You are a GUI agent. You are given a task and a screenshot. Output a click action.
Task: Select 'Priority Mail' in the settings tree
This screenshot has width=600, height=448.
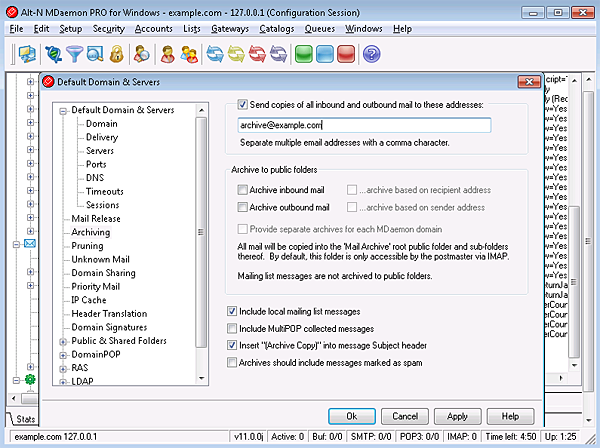pyautogui.click(x=96, y=287)
